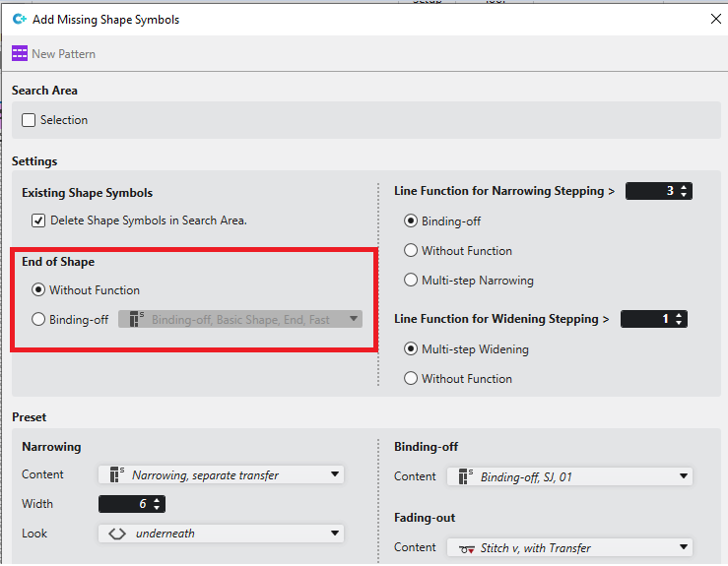Enable the Selection checkbox
Screen dimensions: 728x566
(x=29, y=120)
